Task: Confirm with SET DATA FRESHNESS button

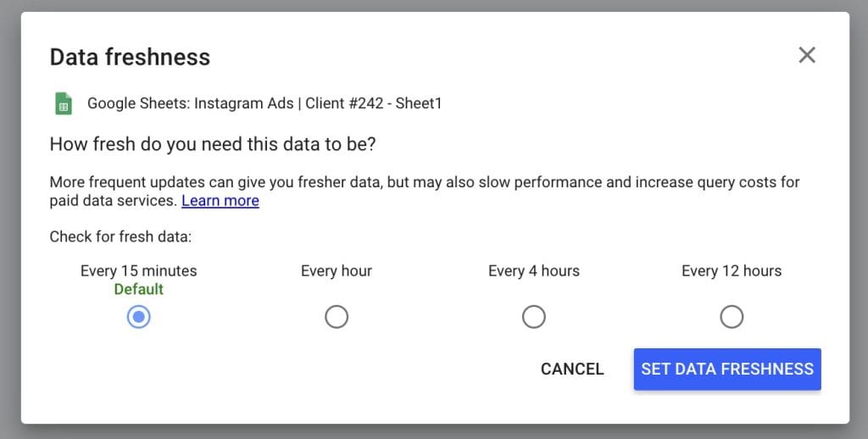Action: [727, 369]
